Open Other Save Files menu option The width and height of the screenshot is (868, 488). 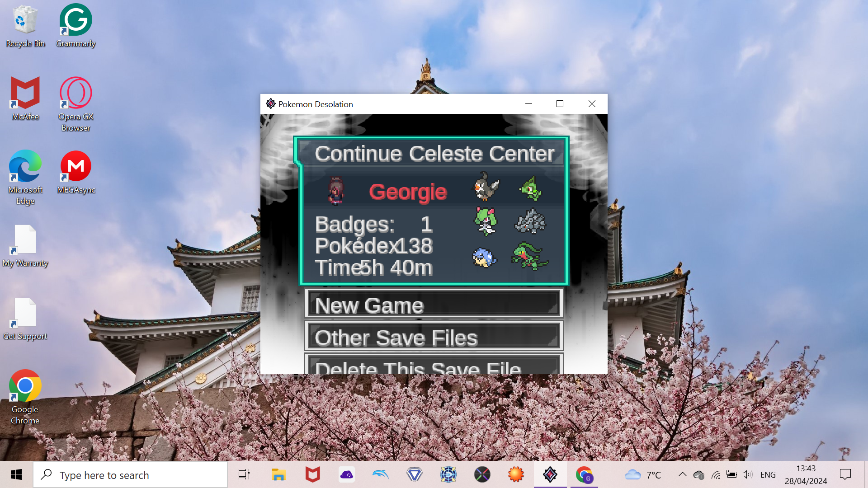coord(434,336)
